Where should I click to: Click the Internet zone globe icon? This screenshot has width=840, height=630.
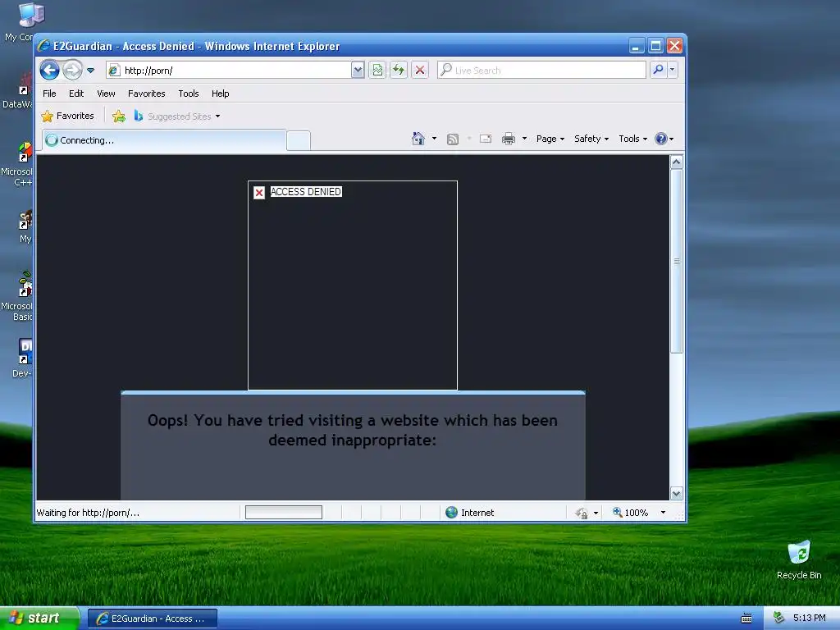[452, 513]
